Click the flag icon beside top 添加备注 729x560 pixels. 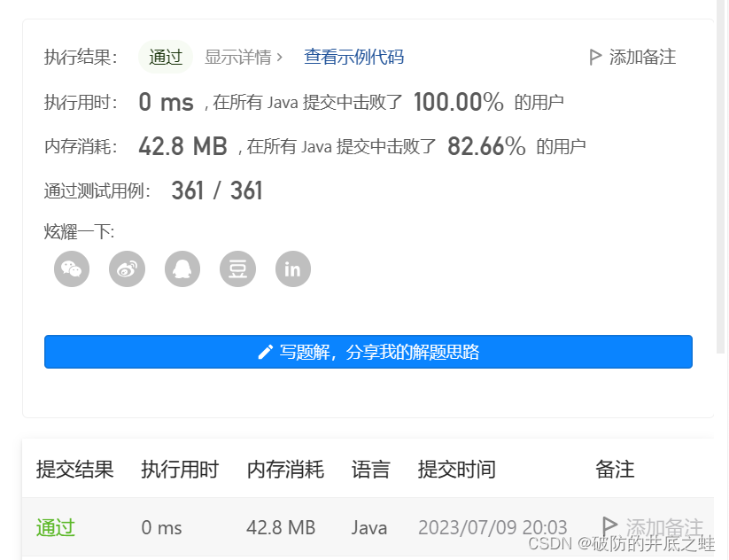pyautogui.click(x=595, y=56)
